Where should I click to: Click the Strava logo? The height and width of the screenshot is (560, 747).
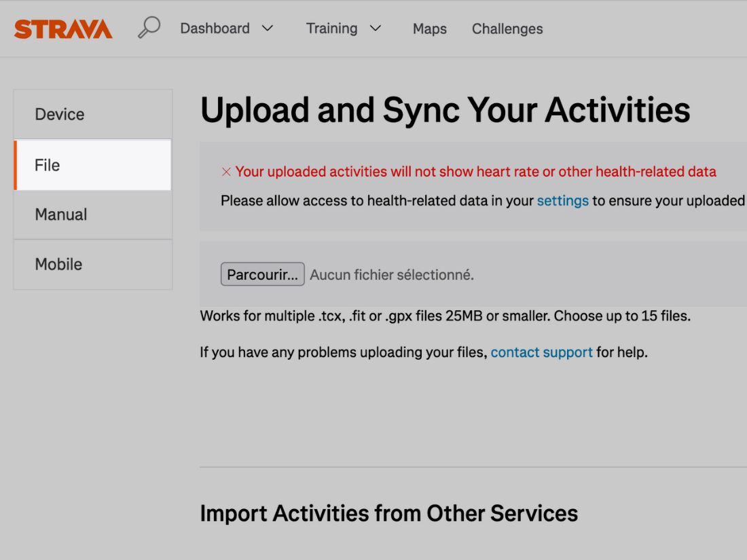tap(63, 29)
